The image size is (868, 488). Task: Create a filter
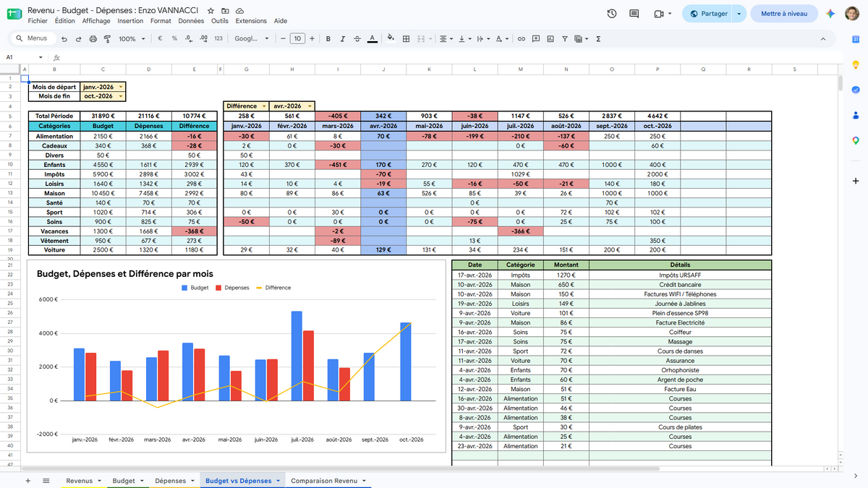[564, 39]
